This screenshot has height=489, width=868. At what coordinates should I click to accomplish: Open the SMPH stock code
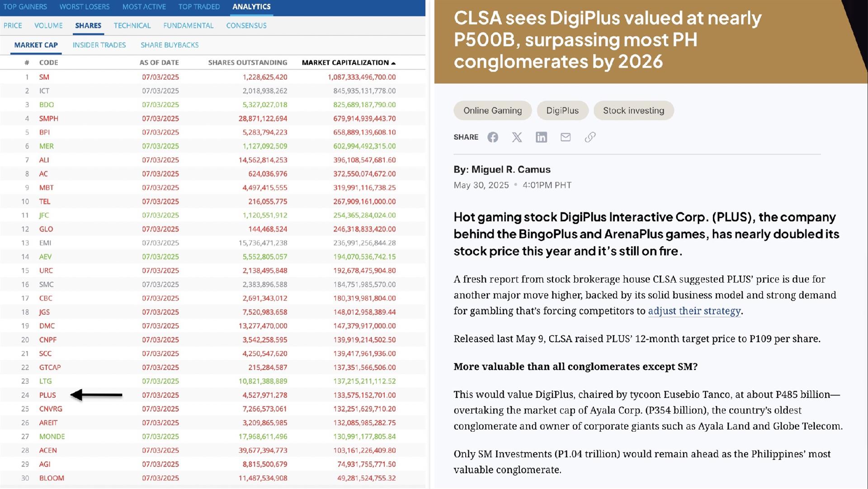48,119
